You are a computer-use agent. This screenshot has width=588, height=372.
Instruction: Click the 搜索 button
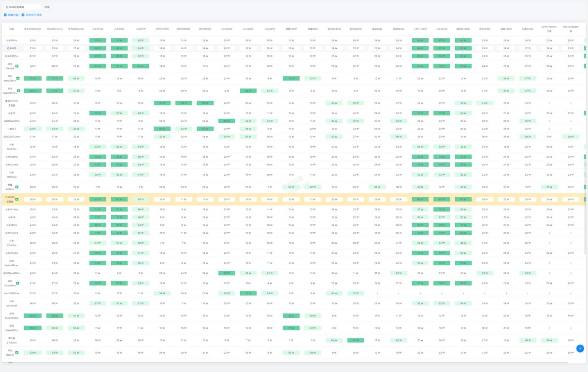(47, 7)
